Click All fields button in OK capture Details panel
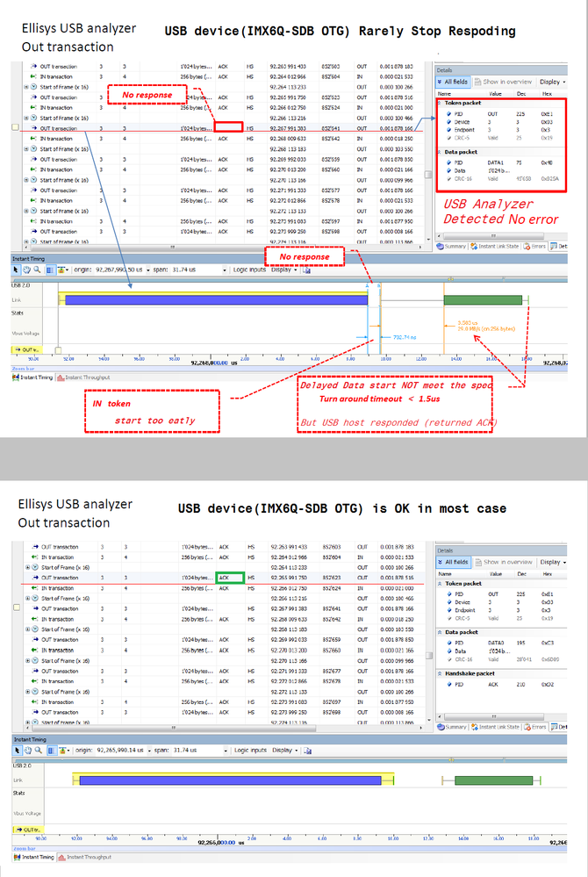Screen dimensions: 588x877 [454, 562]
